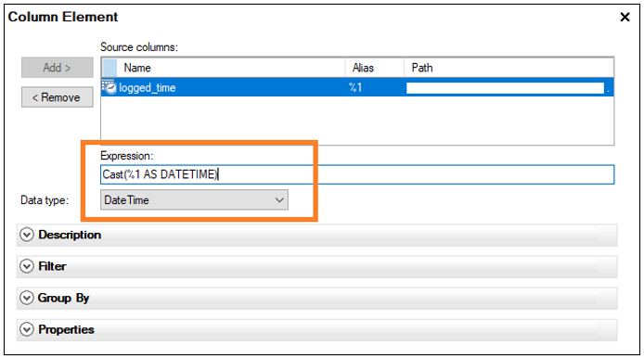Expand the Properties section chevron

pos(27,329)
